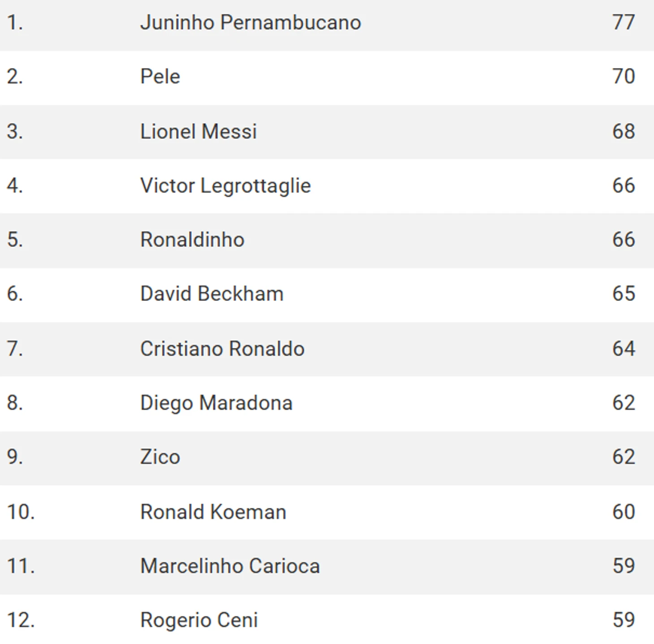Click Rogerio Ceni's name
The width and height of the screenshot is (654, 644).
(x=199, y=620)
